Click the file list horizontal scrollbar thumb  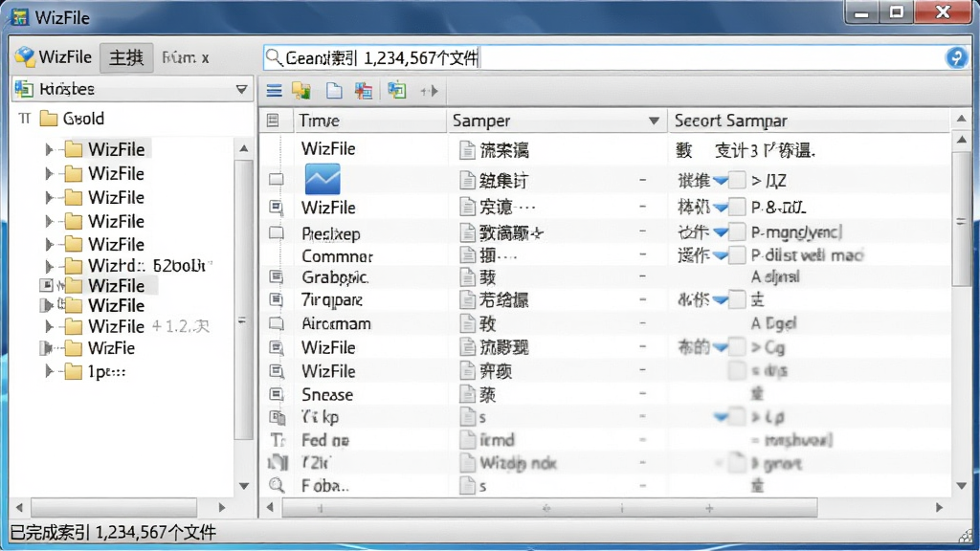(550, 508)
